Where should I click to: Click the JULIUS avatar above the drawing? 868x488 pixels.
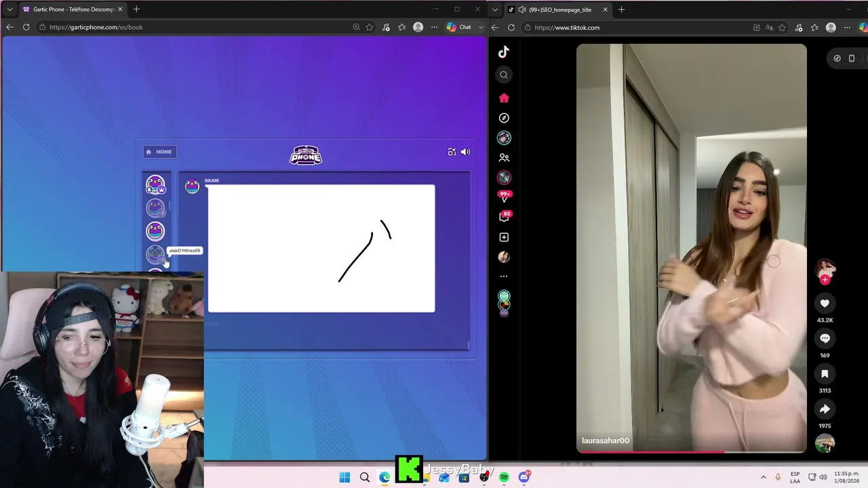coord(193,186)
